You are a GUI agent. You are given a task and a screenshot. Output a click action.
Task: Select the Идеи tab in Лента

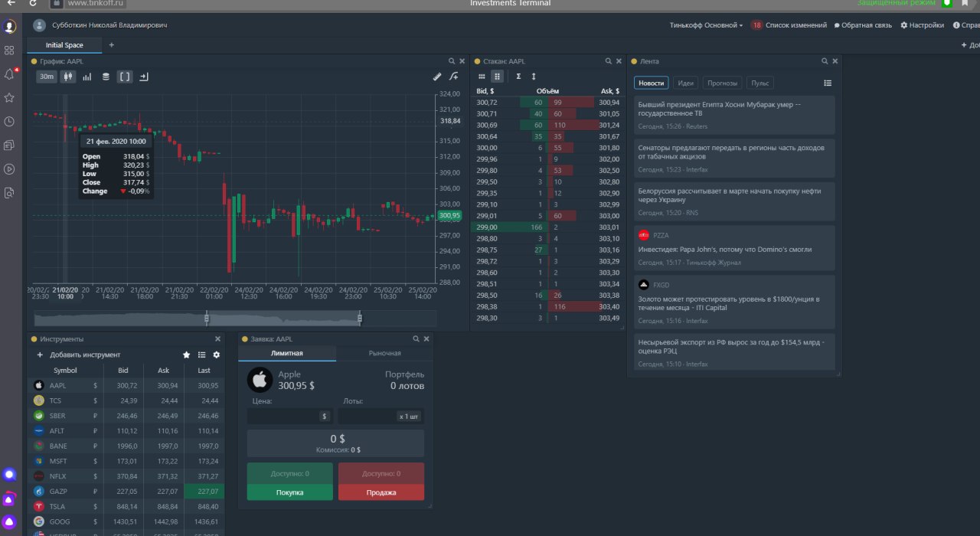[x=686, y=83]
